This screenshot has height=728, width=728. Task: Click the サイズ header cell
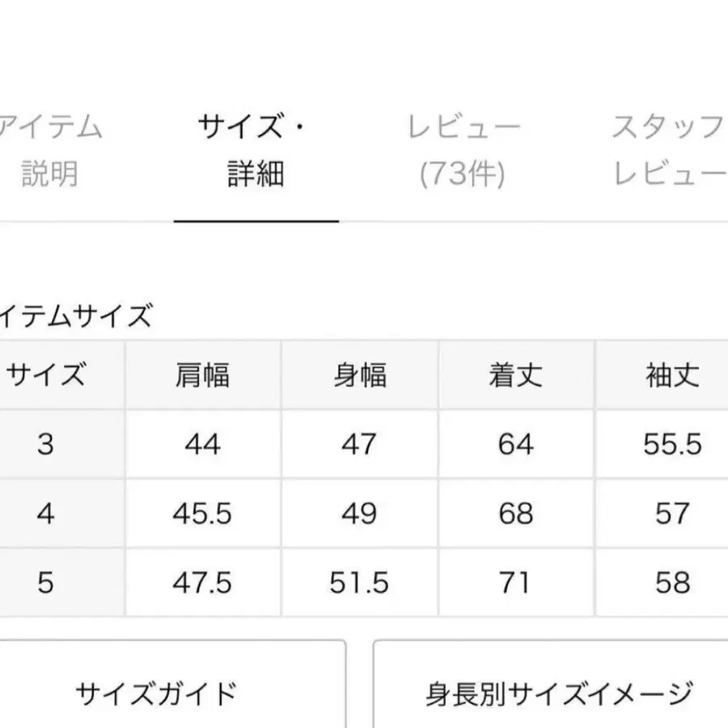point(46,375)
